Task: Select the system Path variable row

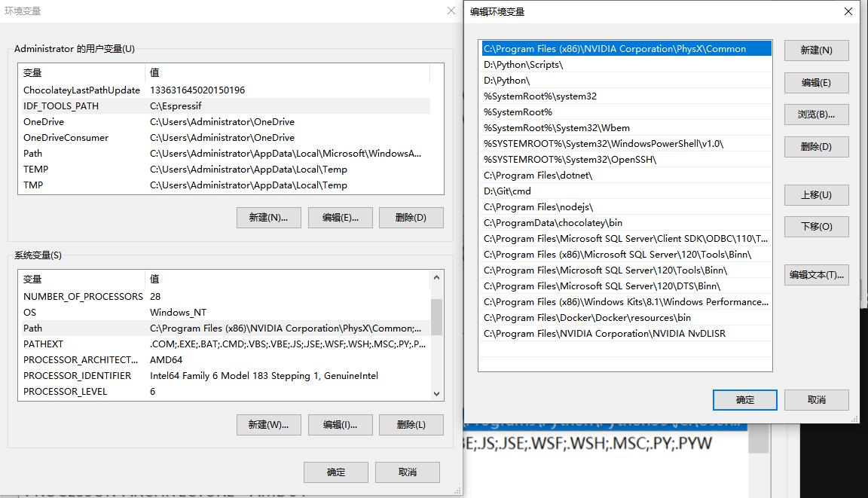Action: click(225, 328)
